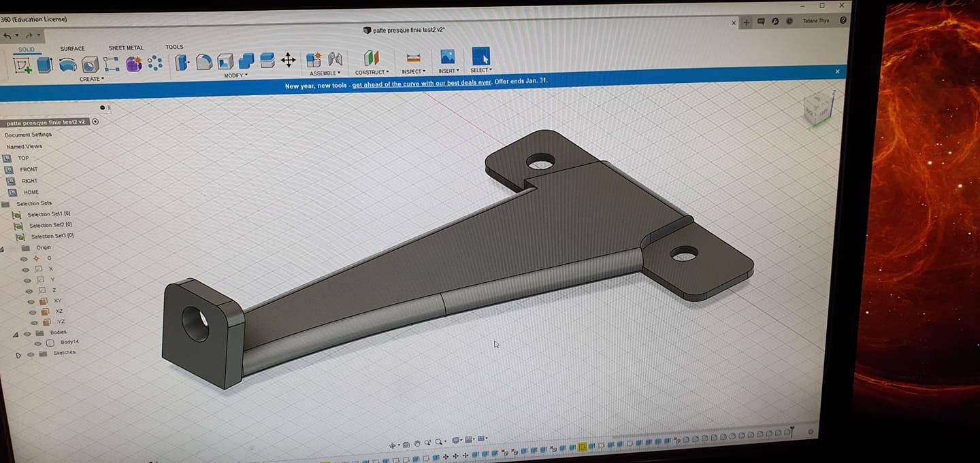Select the Fillet tool

[204, 62]
